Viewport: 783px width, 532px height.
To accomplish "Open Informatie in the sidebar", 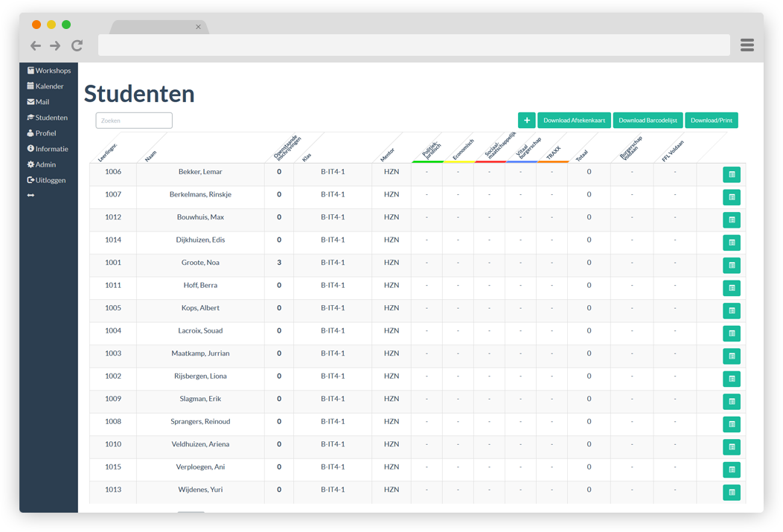I will coord(48,149).
